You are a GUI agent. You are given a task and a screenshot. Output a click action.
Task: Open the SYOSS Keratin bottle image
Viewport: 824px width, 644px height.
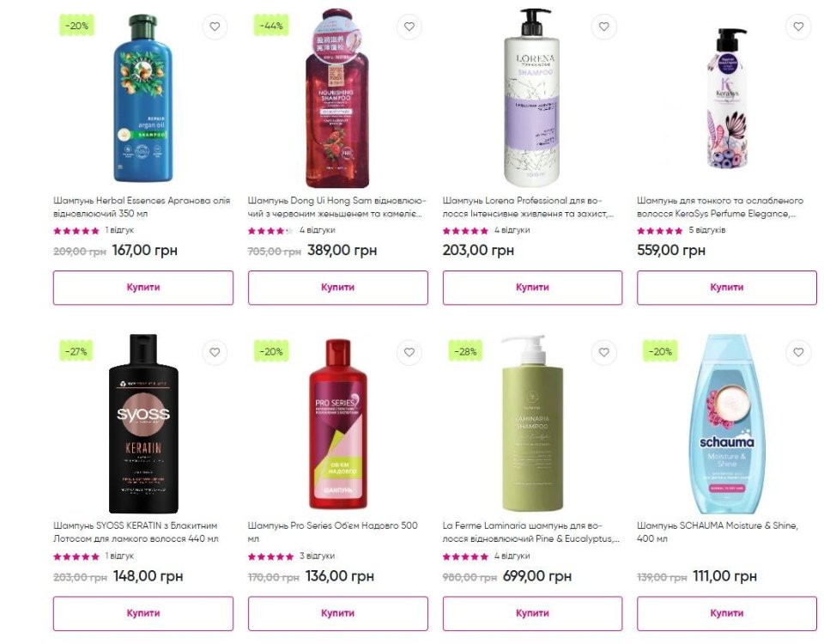tap(143, 423)
